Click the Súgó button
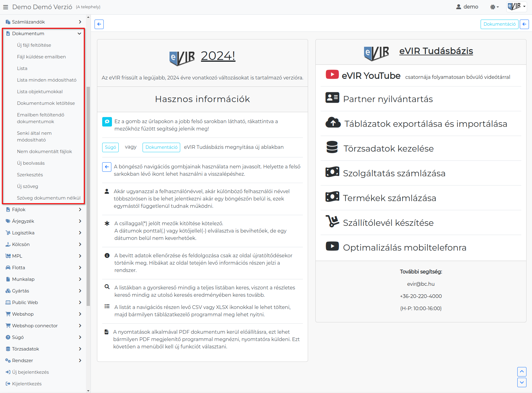532x393 pixels. click(110, 147)
